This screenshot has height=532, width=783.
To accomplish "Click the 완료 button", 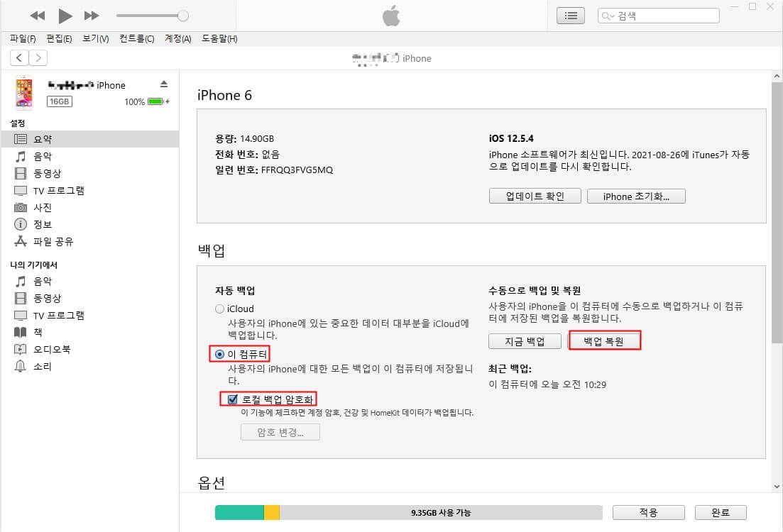I will point(721,513).
